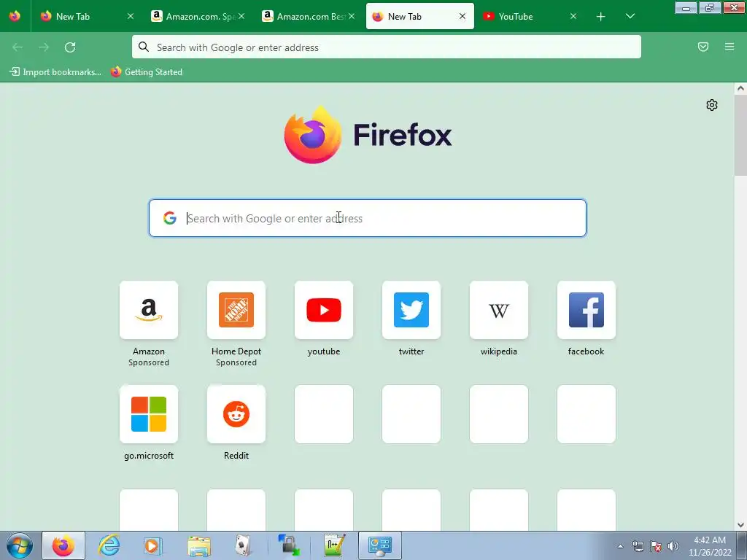The height and width of the screenshot is (560, 747).
Task: Click the control panel taskbar app button
Action: coord(379,545)
